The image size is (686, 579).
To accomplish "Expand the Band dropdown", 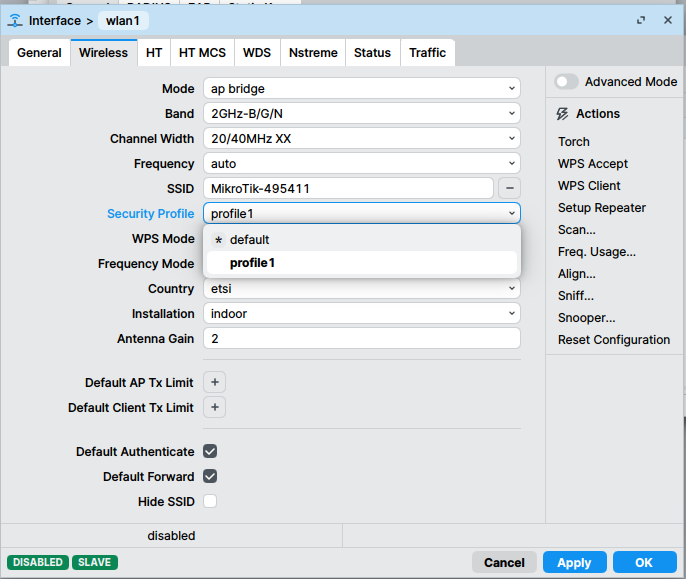I will [x=361, y=114].
